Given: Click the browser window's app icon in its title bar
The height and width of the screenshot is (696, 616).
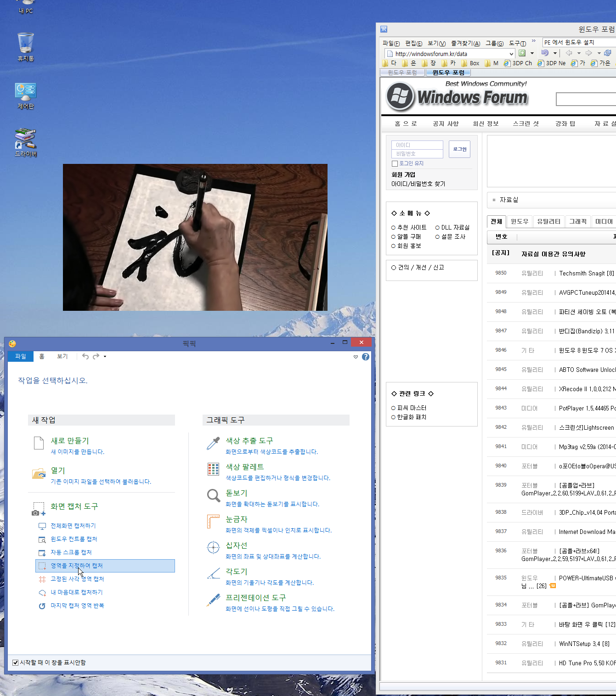Looking at the screenshot, I should (384, 29).
